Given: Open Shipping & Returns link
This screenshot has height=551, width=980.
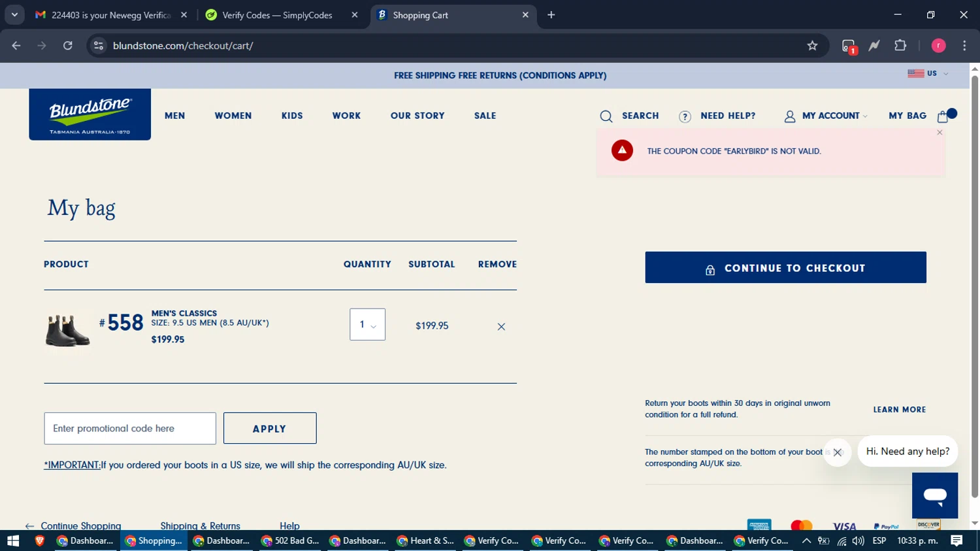Looking at the screenshot, I should pyautogui.click(x=200, y=526).
